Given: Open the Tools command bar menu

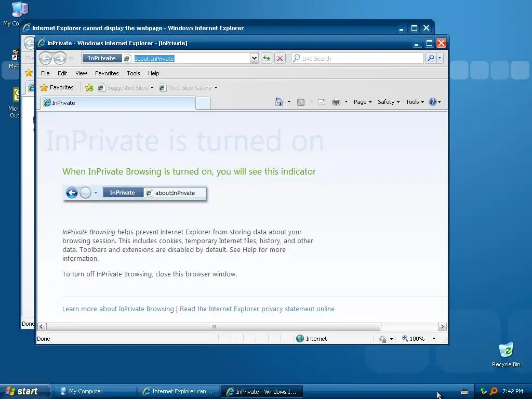Looking at the screenshot, I should (415, 102).
